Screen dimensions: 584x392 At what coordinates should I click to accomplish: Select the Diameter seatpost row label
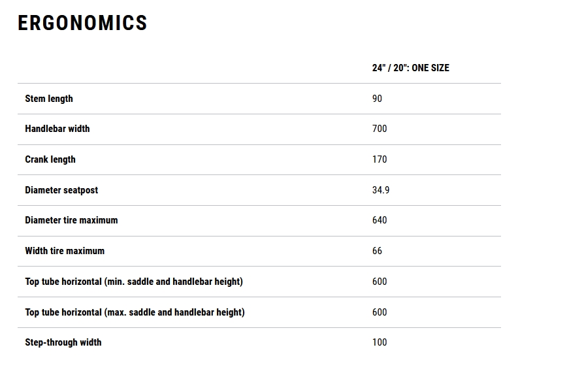[x=61, y=190]
